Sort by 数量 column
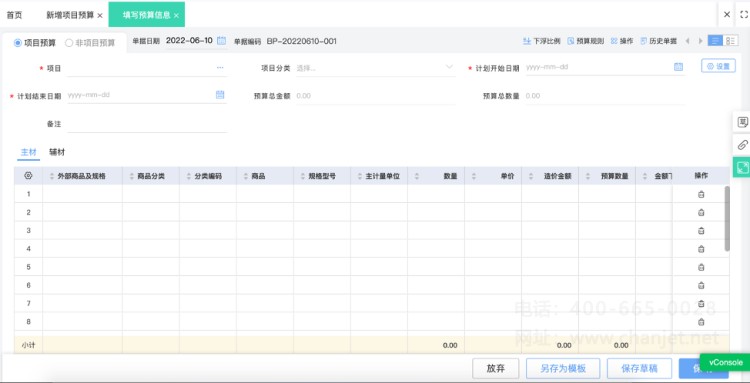This screenshot has height=383, width=750. (x=417, y=176)
